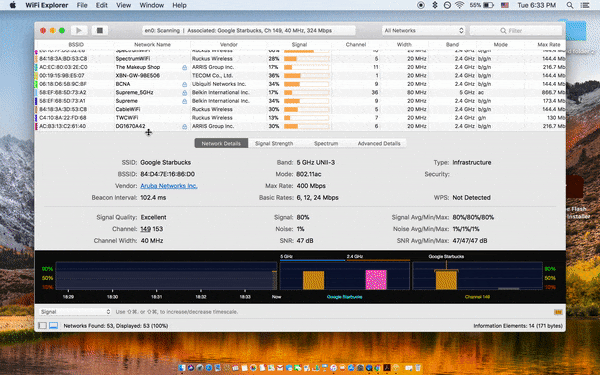This screenshot has width=600, height=375.
Task: Open the View menu
Action: click(x=123, y=5)
